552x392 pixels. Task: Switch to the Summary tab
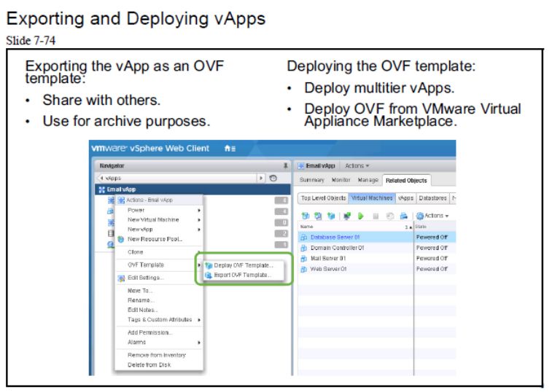[311, 180]
